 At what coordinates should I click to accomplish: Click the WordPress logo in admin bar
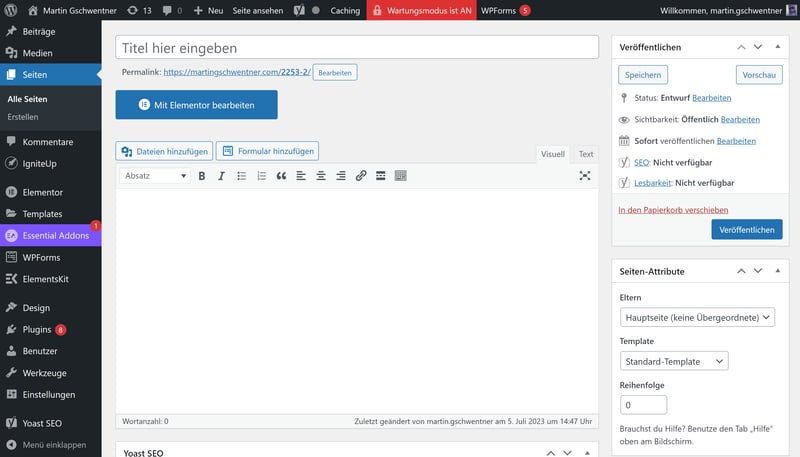[12, 10]
